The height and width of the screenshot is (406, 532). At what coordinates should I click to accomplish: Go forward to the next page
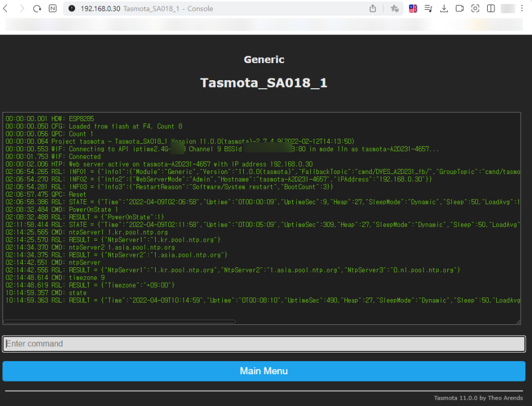click(22, 9)
